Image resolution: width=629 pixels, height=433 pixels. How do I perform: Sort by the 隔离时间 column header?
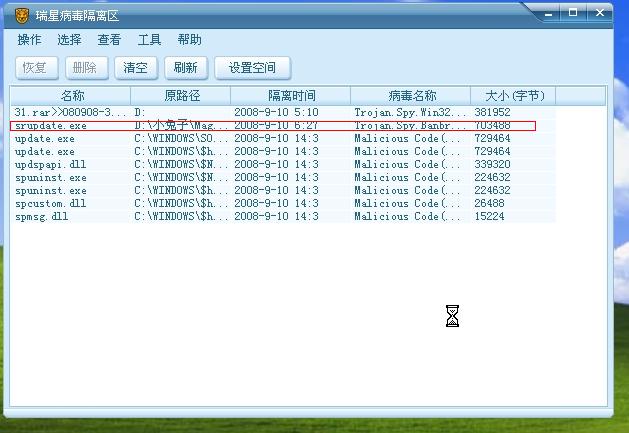[x=291, y=96]
